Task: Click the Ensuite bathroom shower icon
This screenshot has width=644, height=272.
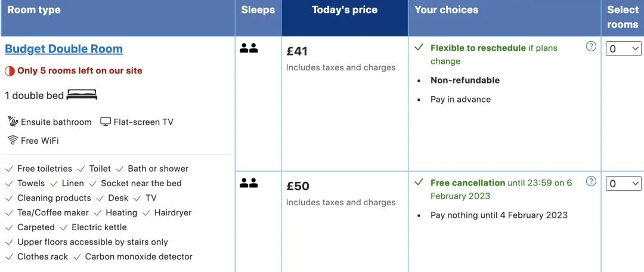Action: point(13,122)
